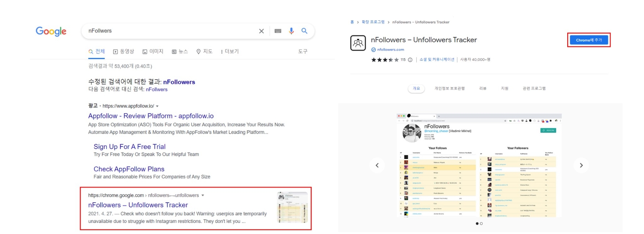Viewport: 644px width, 234px height.
Task: Expand the ad options arrow beside appfollow.io URL
Action: tap(157, 106)
